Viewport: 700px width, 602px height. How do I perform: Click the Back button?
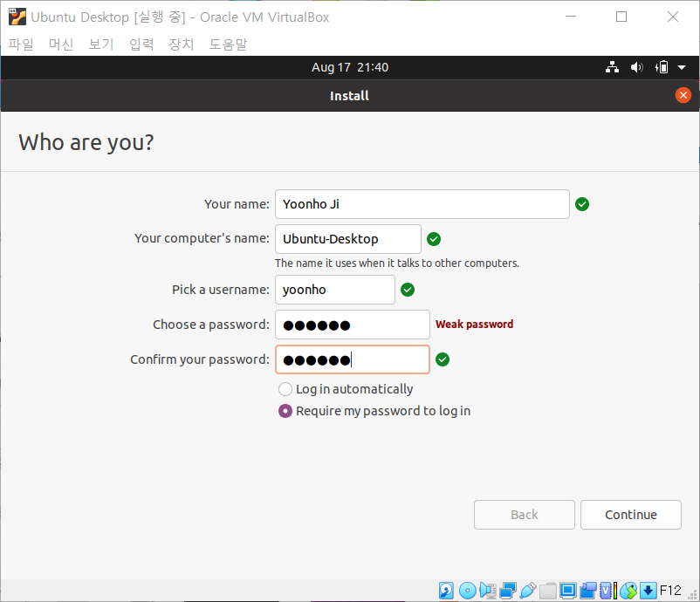tap(524, 515)
